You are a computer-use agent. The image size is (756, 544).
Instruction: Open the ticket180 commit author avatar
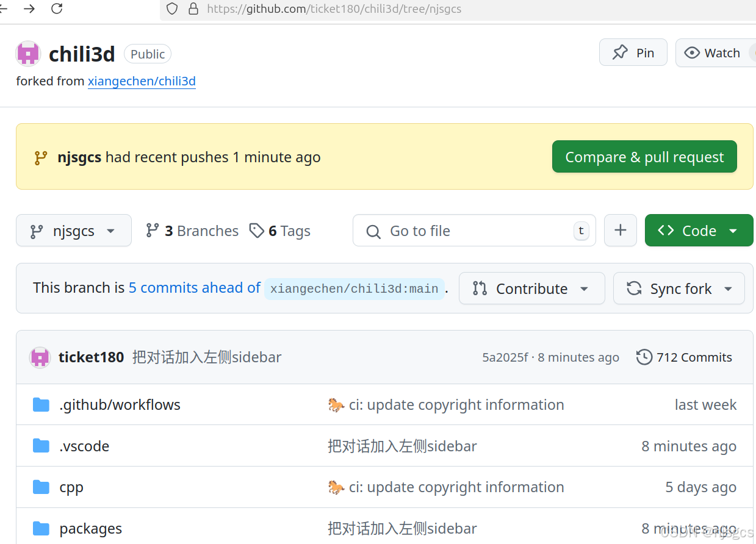[x=40, y=357]
